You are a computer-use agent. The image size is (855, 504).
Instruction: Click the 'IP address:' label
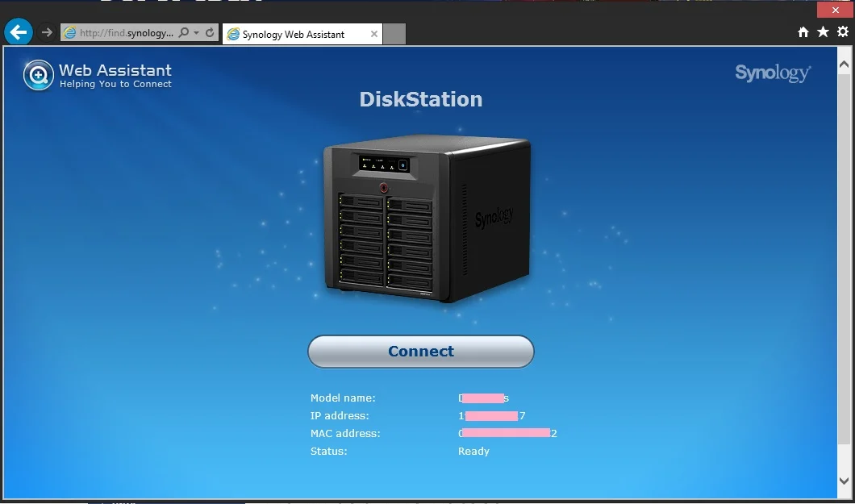(340, 416)
